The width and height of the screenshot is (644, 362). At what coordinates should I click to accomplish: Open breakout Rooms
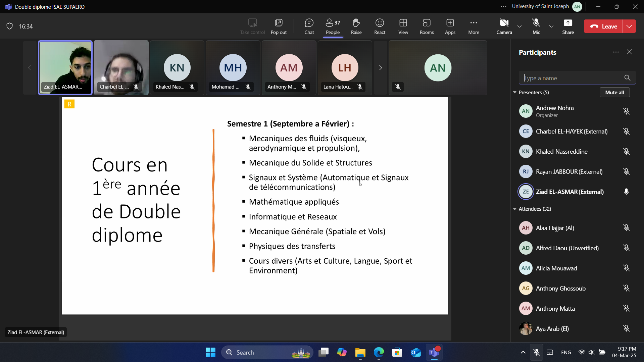tap(427, 26)
